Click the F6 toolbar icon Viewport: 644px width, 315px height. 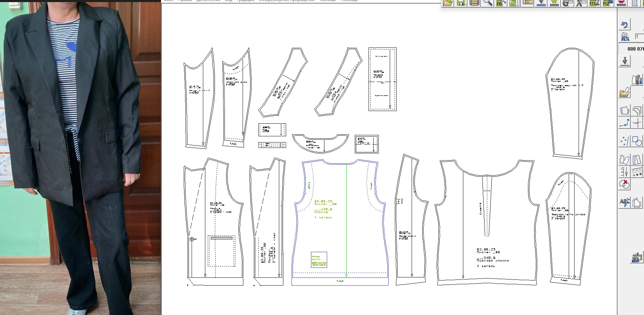[501, 3]
